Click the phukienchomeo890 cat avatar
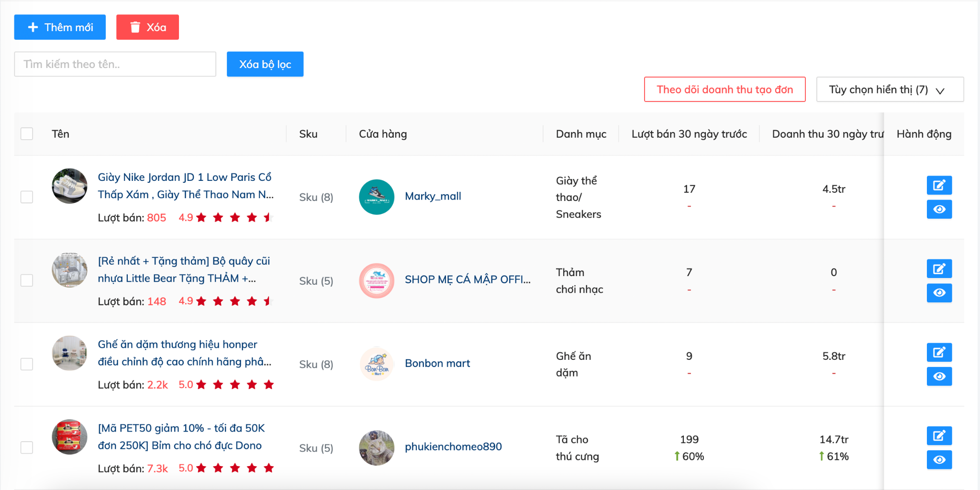The image size is (980, 490). tap(377, 447)
